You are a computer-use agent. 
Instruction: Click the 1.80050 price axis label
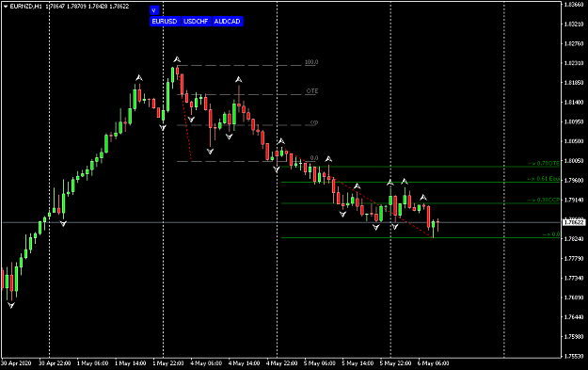574,161
